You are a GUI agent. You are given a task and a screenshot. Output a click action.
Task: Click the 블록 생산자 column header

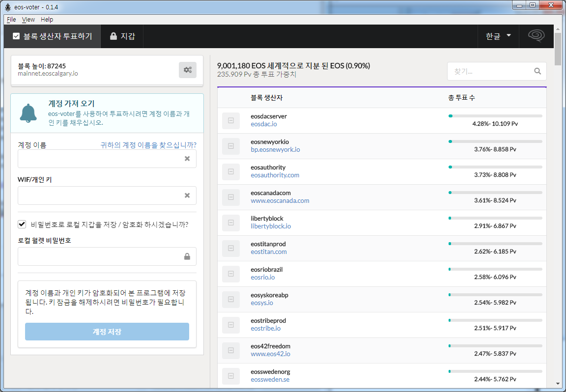(267, 98)
